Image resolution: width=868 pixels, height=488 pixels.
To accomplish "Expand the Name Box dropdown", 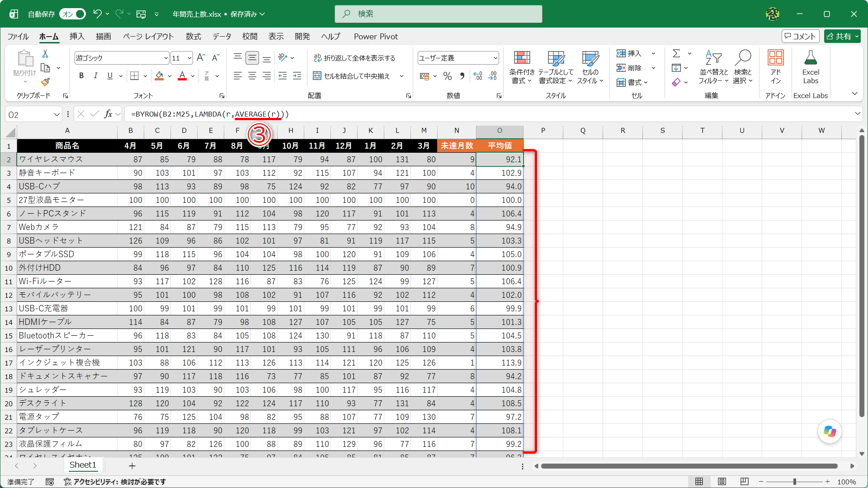I will tap(57, 114).
